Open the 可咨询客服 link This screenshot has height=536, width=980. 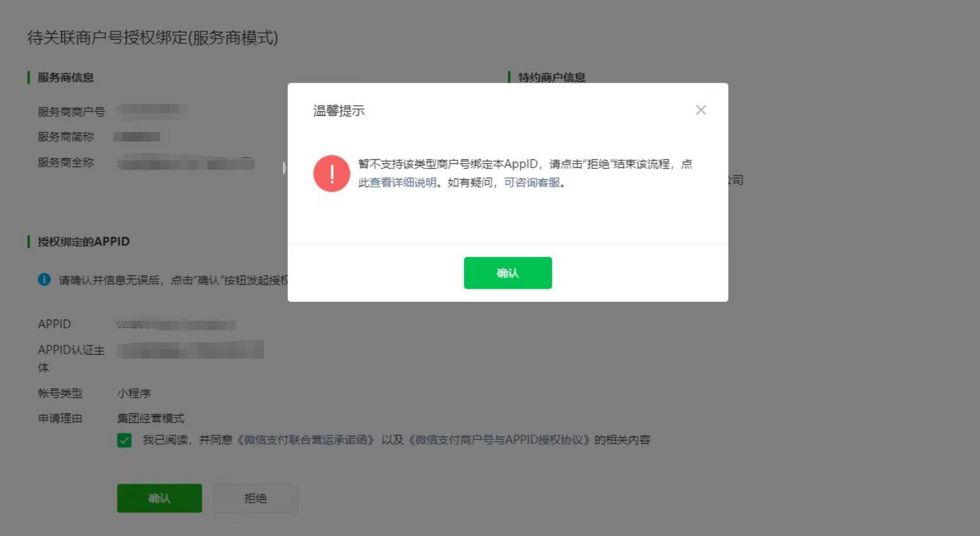click(532, 182)
